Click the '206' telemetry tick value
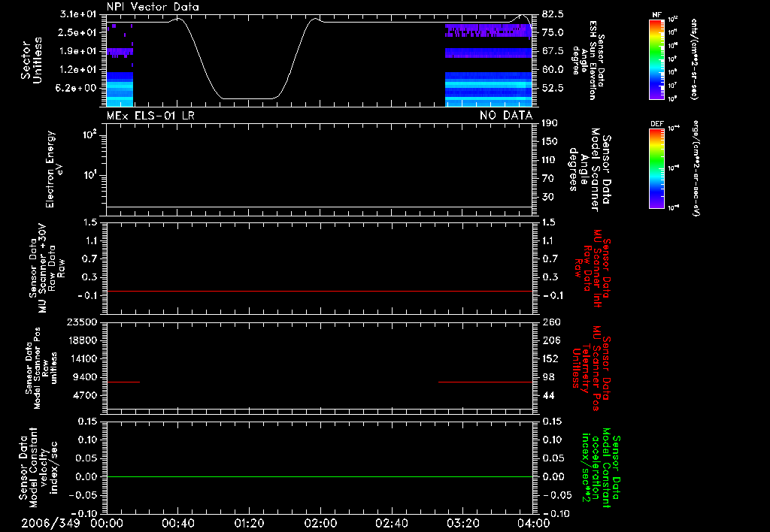770x532 pixels. [551, 340]
